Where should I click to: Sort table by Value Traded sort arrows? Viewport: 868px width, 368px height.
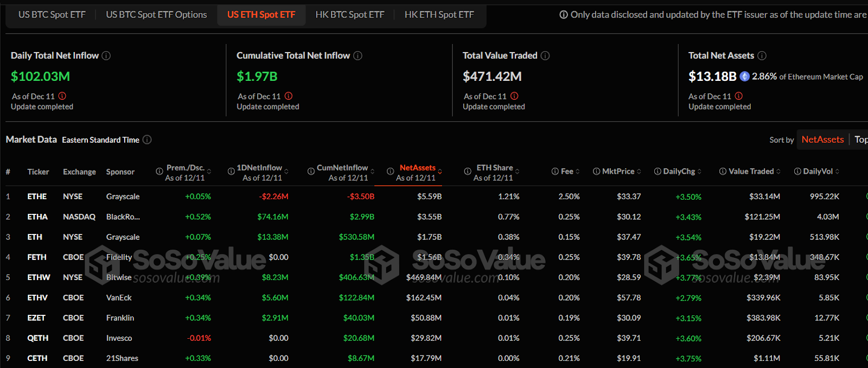(x=778, y=172)
